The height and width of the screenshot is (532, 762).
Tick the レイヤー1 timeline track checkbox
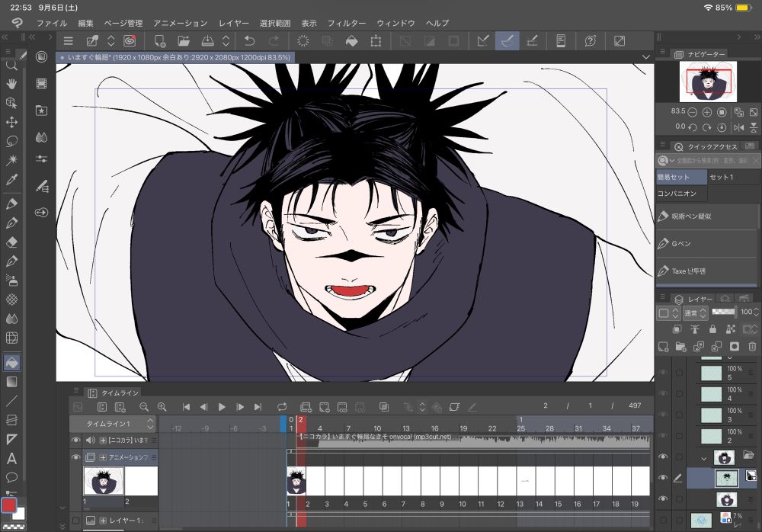[x=75, y=521]
